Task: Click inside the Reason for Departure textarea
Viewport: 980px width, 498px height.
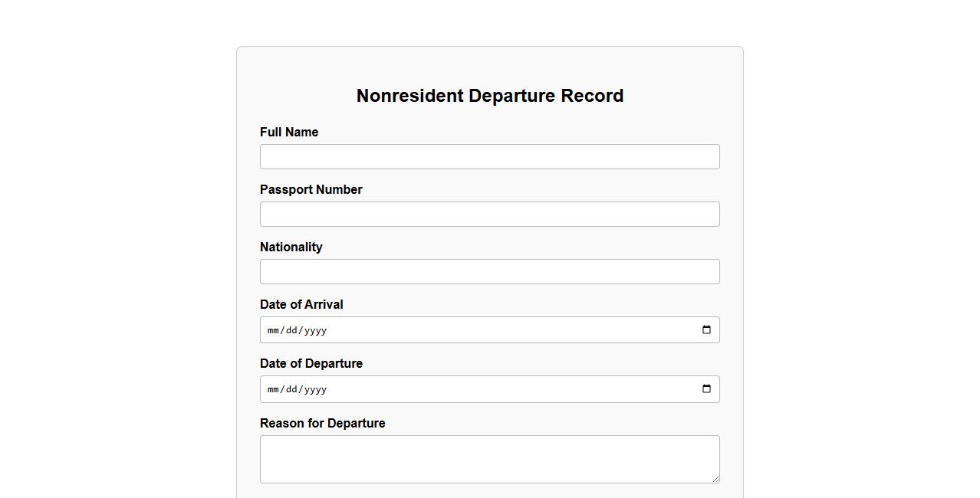Action: point(489,459)
